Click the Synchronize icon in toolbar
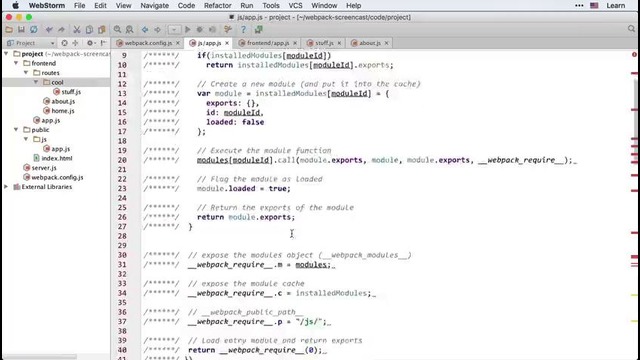Image resolution: width=640 pixels, height=360 pixels. (34, 29)
